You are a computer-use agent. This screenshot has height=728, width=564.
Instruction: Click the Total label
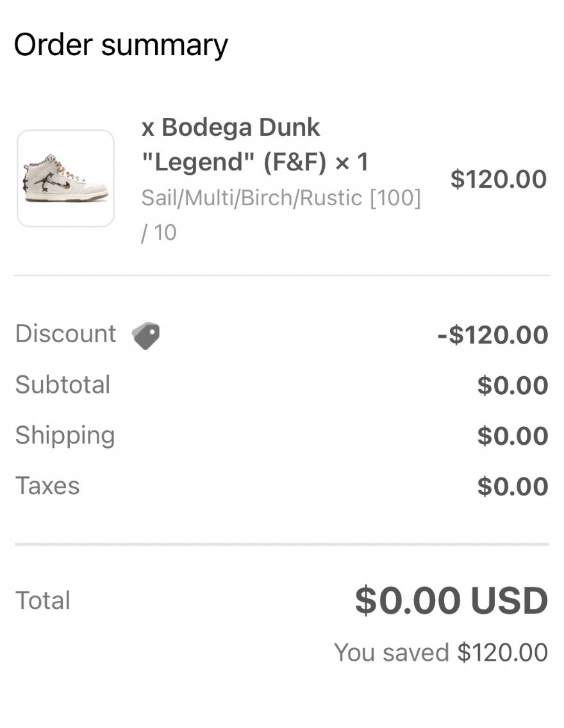pyautogui.click(x=43, y=600)
